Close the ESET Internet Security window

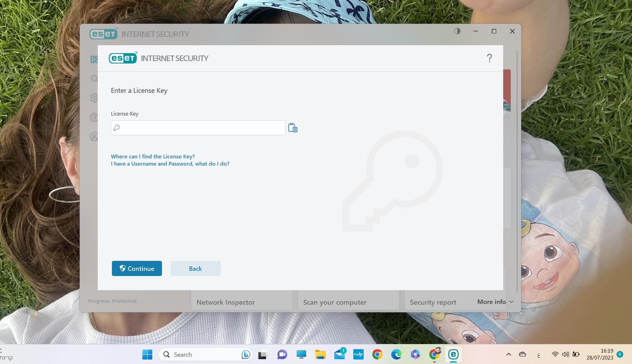click(512, 31)
